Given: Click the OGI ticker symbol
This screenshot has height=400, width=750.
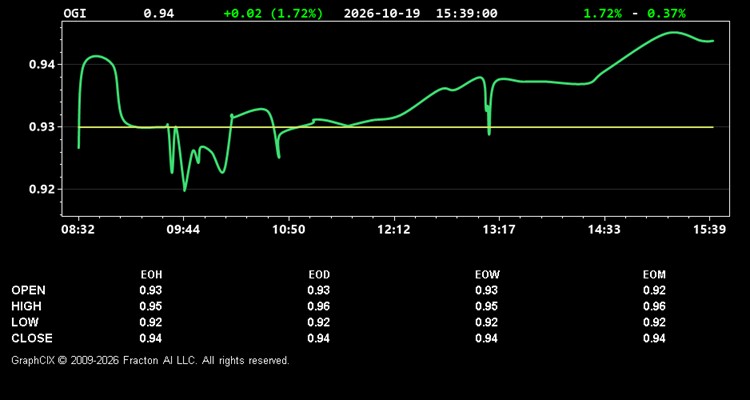Looking at the screenshot, I should click(x=75, y=13).
